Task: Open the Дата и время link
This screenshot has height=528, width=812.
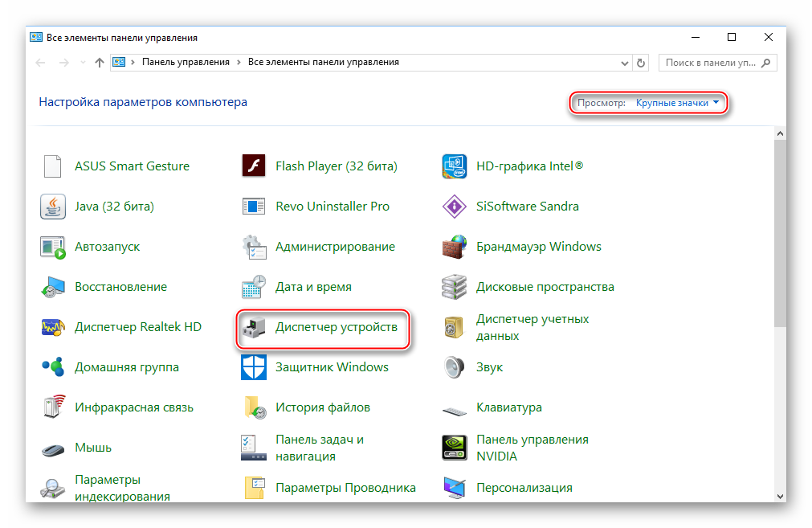Action: (x=313, y=287)
